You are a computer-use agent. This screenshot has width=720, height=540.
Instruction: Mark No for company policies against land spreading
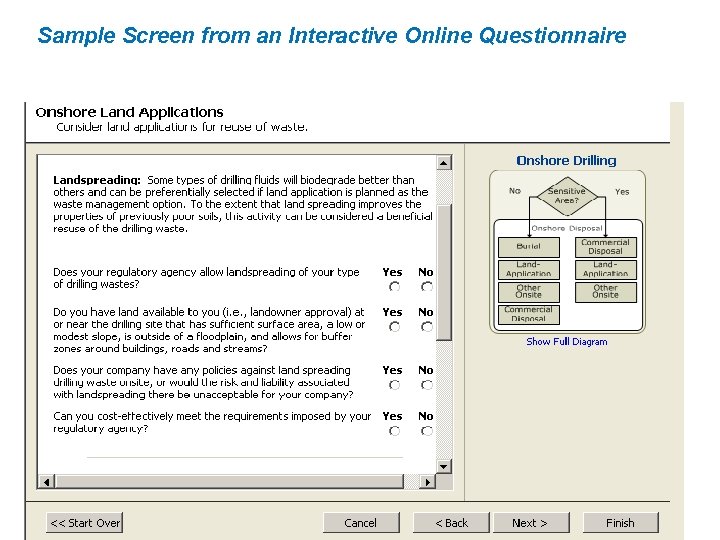[x=427, y=385]
